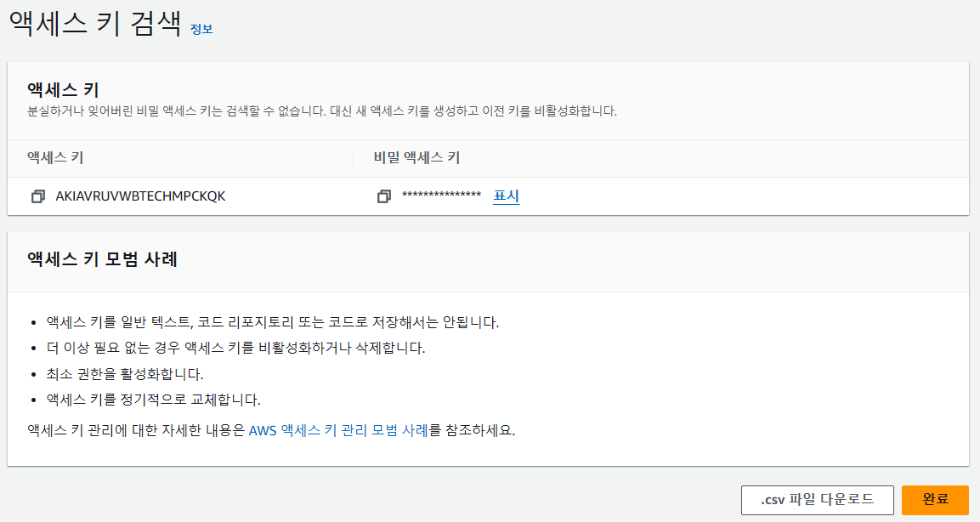
Task: Click the bullet about 비활성화하거나 삭제합니다
Action: coord(235,349)
